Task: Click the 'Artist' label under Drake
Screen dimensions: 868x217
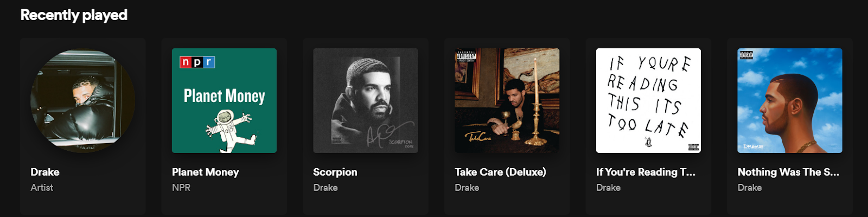Action: click(42, 188)
